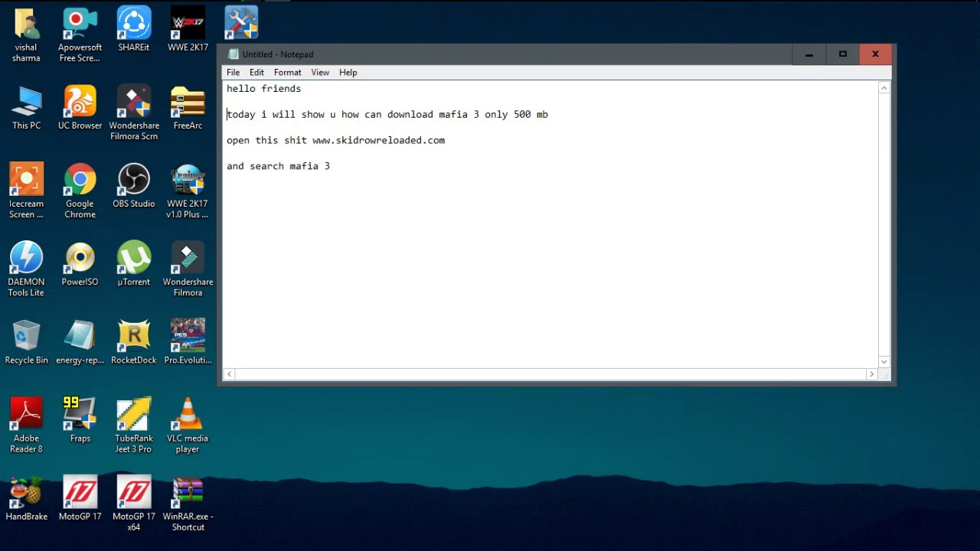Image resolution: width=980 pixels, height=551 pixels.
Task: Open the Notepad Format menu
Action: [288, 73]
